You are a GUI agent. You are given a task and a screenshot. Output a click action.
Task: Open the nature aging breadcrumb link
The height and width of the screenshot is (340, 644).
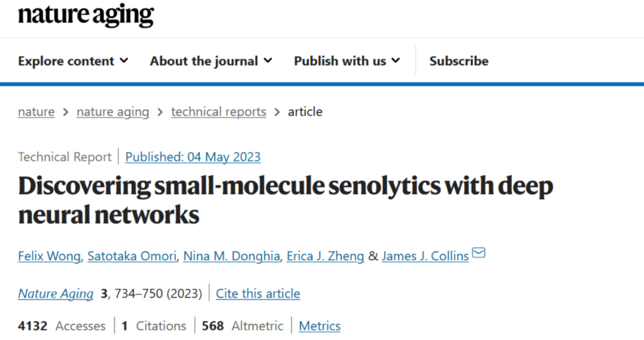[113, 112]
